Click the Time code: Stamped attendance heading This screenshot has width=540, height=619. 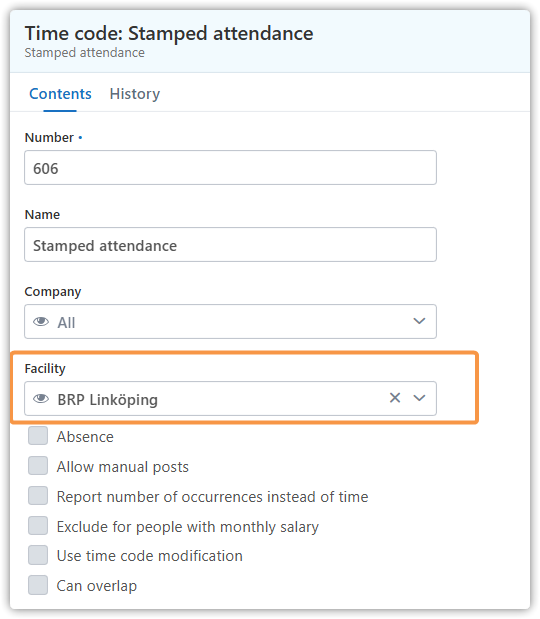coord(169,33)
